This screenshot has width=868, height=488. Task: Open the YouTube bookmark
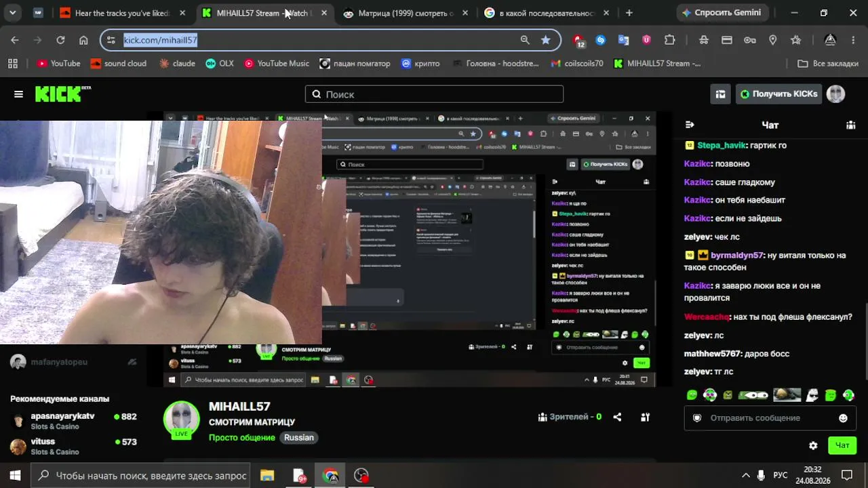[58, 64]
